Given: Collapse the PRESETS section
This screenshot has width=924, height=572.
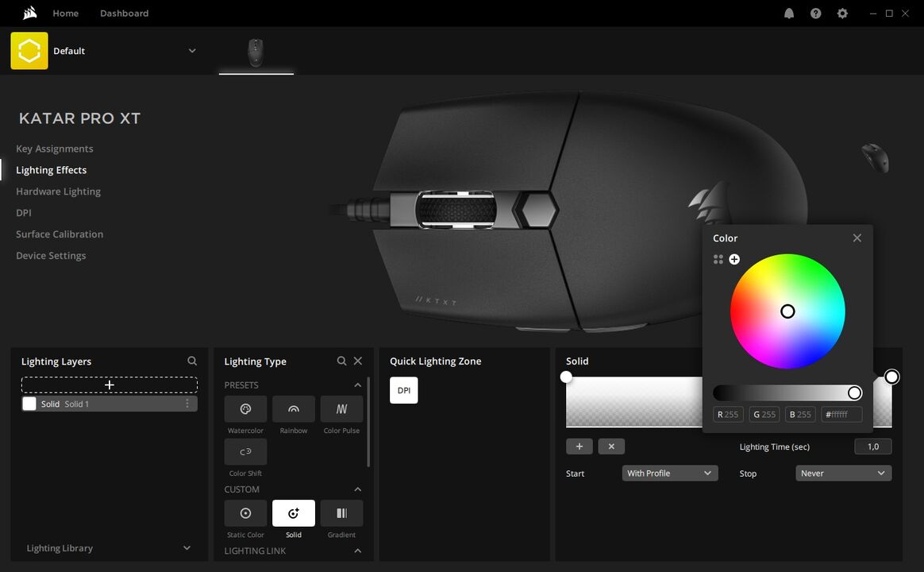Looking at the screenshot, I should 358,385.
